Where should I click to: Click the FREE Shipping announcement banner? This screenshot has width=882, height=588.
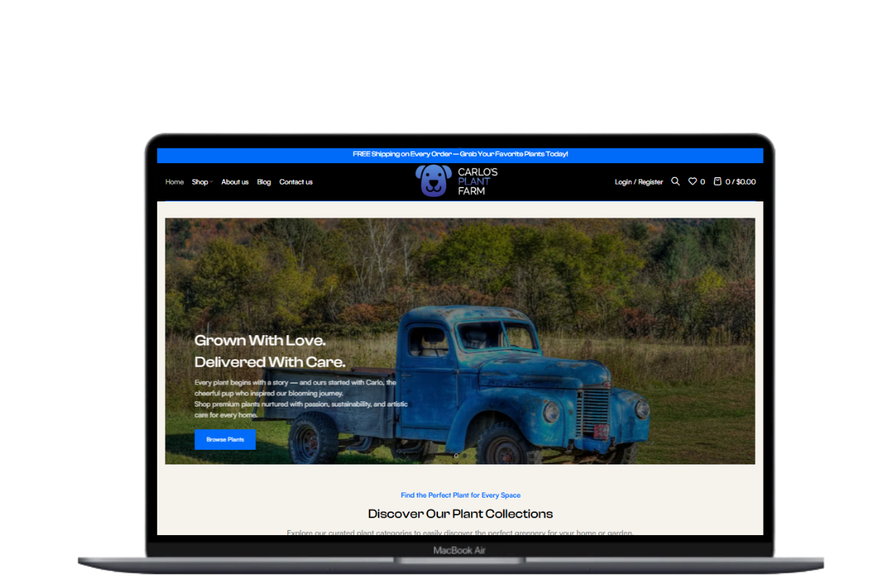click(460, 154)
